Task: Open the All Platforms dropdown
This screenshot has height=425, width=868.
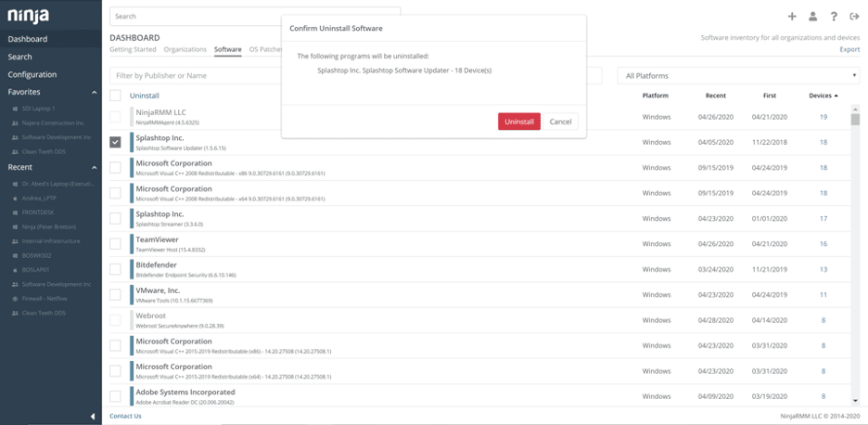Action: pyautogui.click(x=738, y=76)
